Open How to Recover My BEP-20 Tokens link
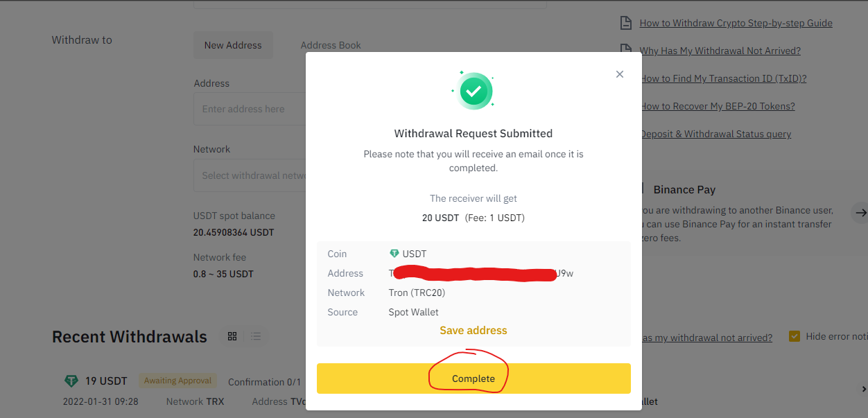 (x=718, y=106)
